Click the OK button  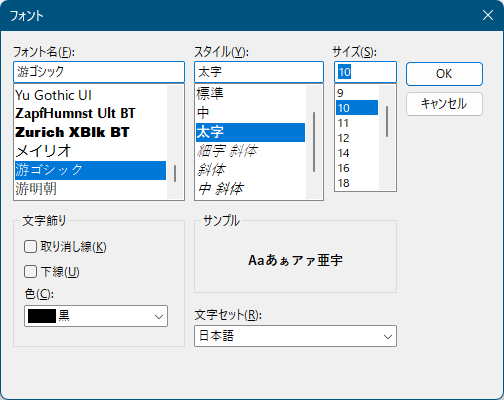pos(444,74)
